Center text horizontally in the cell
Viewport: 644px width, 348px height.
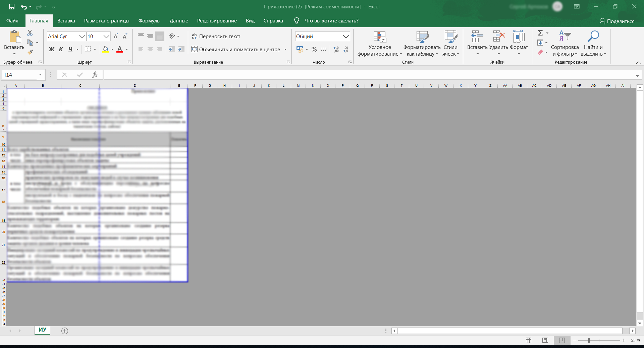point(150,49)
